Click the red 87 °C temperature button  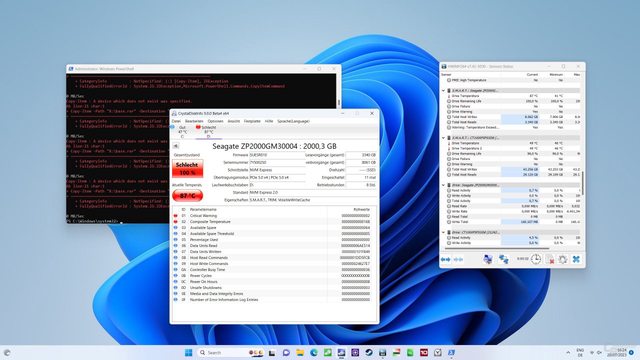tap(187, 196)
